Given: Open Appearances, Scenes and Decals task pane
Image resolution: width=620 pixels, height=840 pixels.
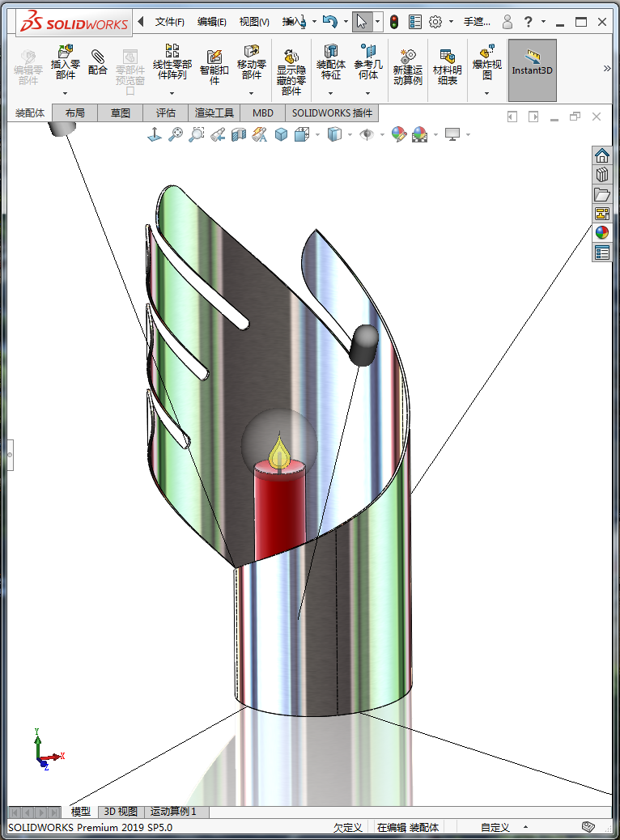Looking at the screenshot, I should [x=601, y=232].
